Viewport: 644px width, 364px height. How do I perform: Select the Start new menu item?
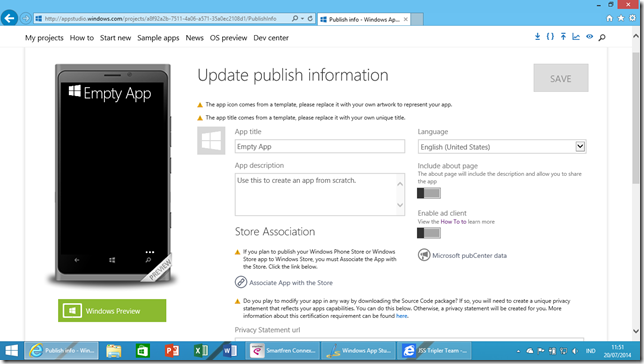[115, 38]
